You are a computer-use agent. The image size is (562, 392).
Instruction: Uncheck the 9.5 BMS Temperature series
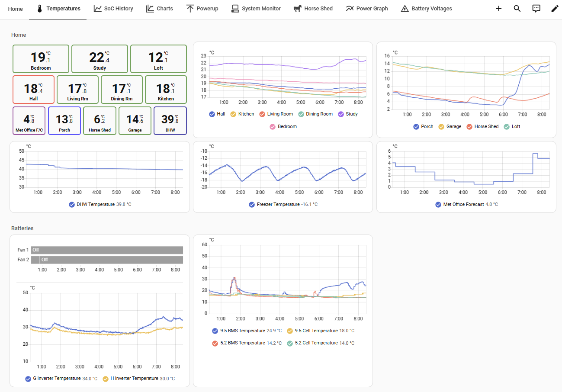215,331
